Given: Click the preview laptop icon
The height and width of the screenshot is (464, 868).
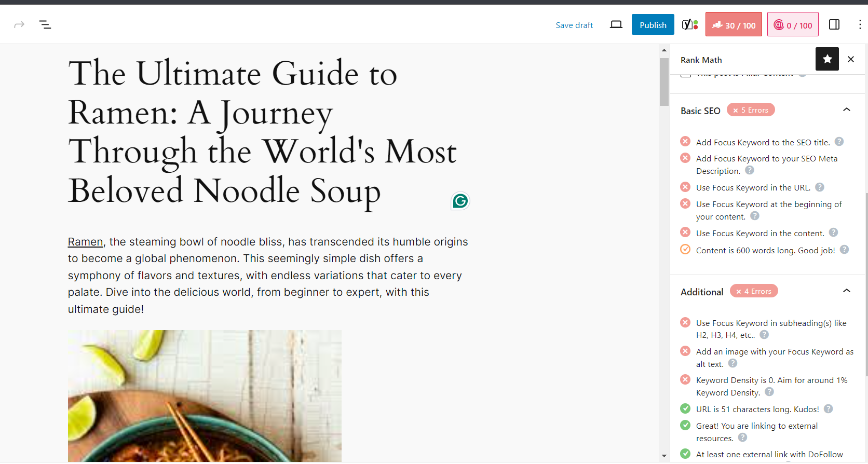Looking at the screenshot, I should 616,24.
